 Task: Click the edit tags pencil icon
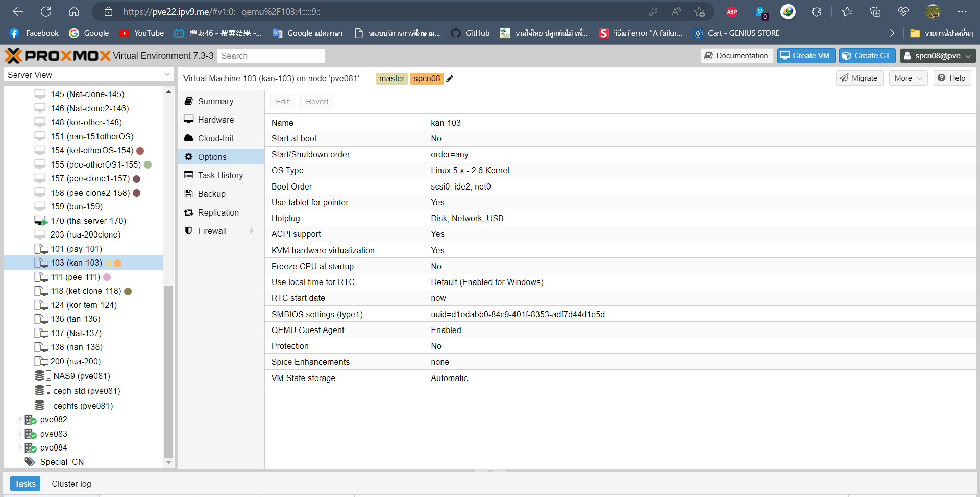[450, 78]
